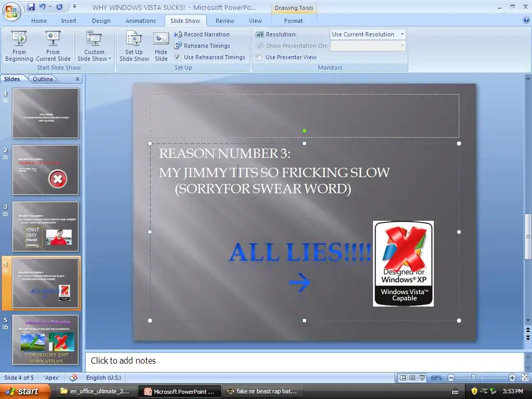Click the Slide 4 of 5 indicator
This screenshot has width=532, height=399.
pos(19,378)
